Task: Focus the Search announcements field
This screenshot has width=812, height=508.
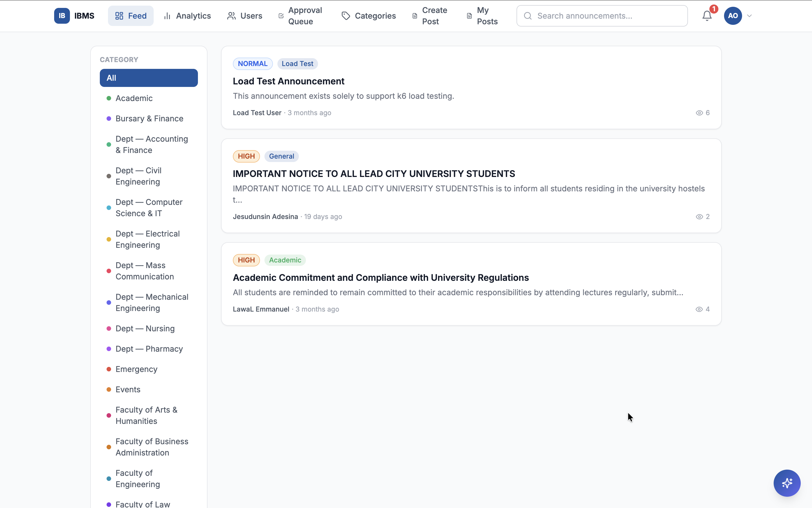Action: pyautogui.click(x=602, y=16)
